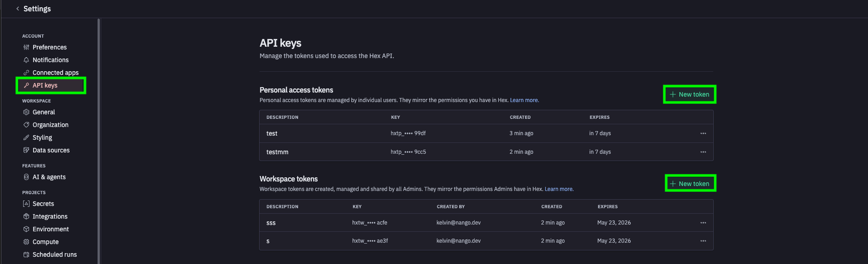Click the Compute chip icon
Viewport: 868px width, 264px height.
[26, 242]
